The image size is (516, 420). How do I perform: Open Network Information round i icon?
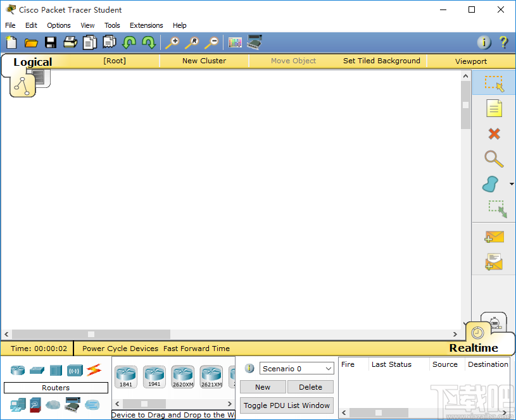(484, 42)
